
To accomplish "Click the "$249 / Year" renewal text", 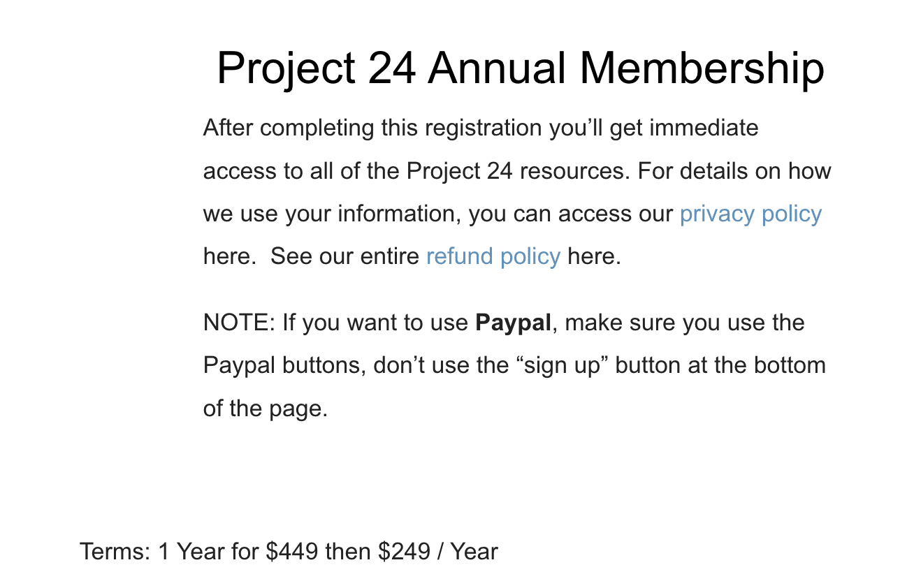I will click(438, 552).
